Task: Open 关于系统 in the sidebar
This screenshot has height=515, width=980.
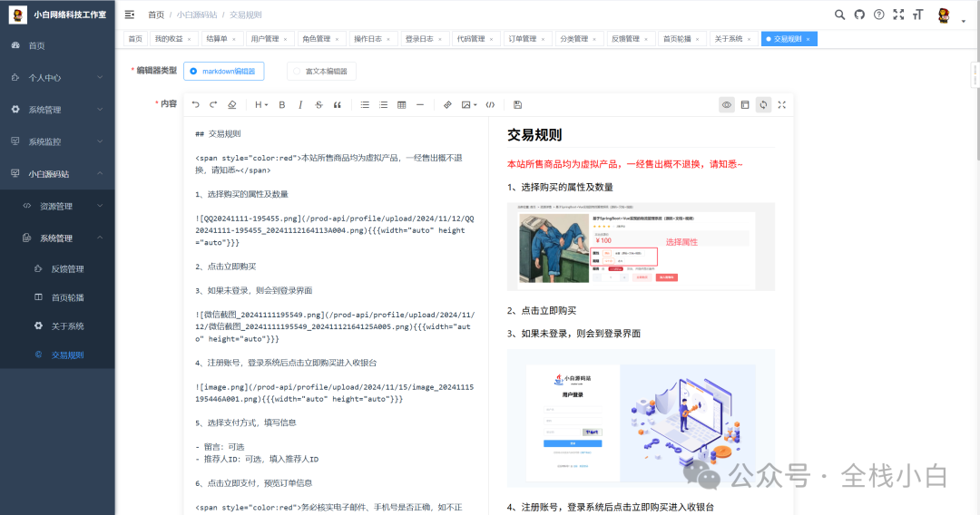Action: pyautogui.click(x=57, y=326)
